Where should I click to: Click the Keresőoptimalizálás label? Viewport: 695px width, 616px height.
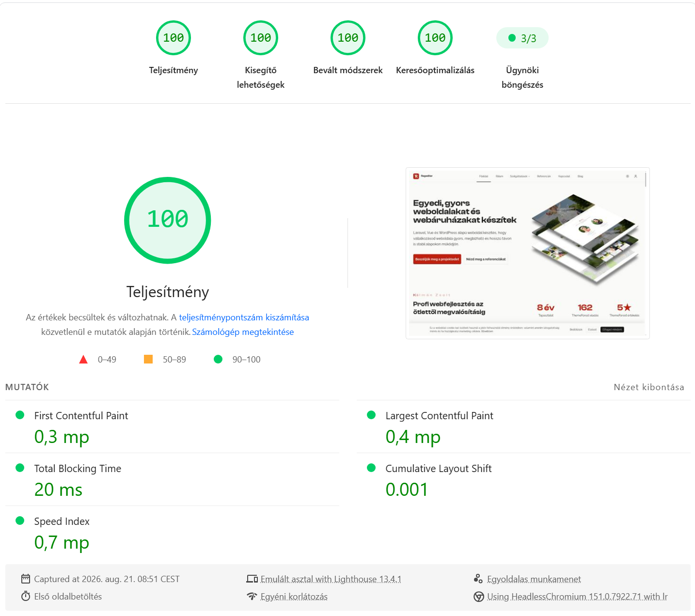435,70
